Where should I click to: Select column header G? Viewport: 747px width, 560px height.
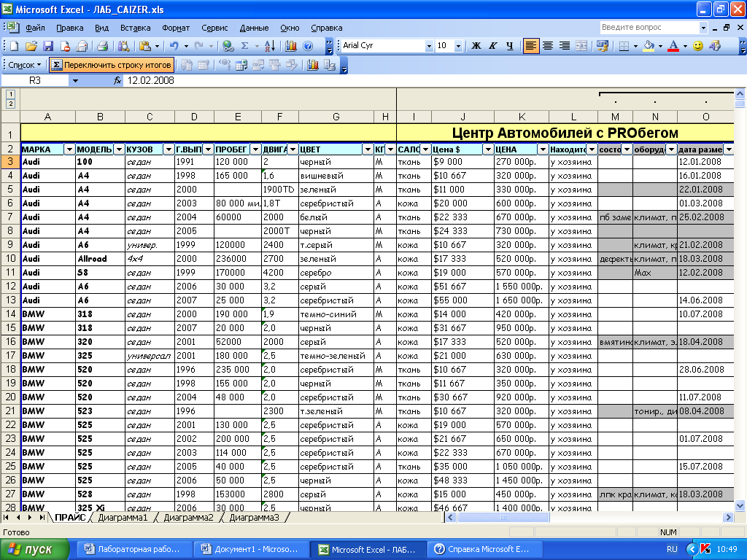click(x=336, y=117)
